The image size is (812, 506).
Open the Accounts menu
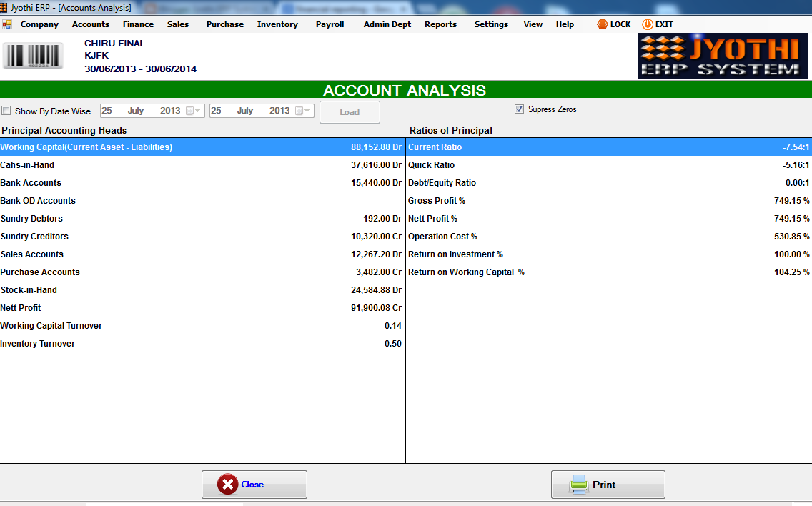click(90, 24)
